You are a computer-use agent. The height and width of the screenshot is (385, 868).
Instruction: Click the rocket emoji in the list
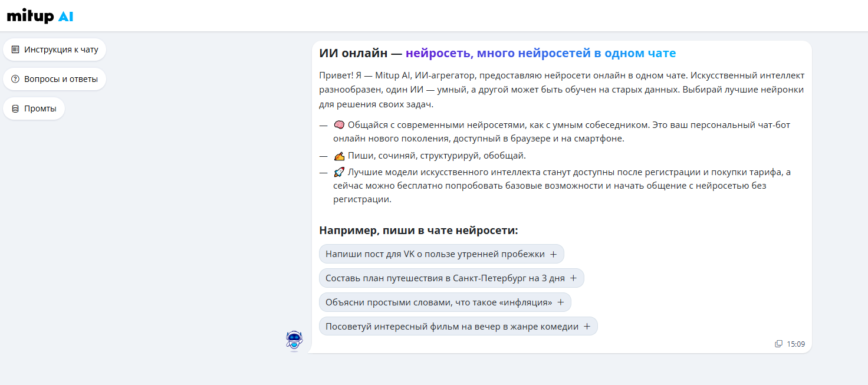(x=338, y=172)
